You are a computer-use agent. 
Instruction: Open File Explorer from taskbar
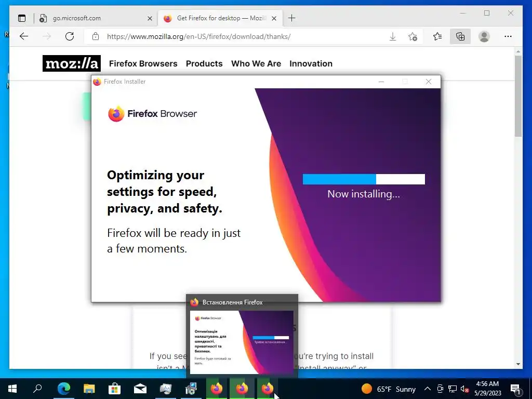click(89, 389)
